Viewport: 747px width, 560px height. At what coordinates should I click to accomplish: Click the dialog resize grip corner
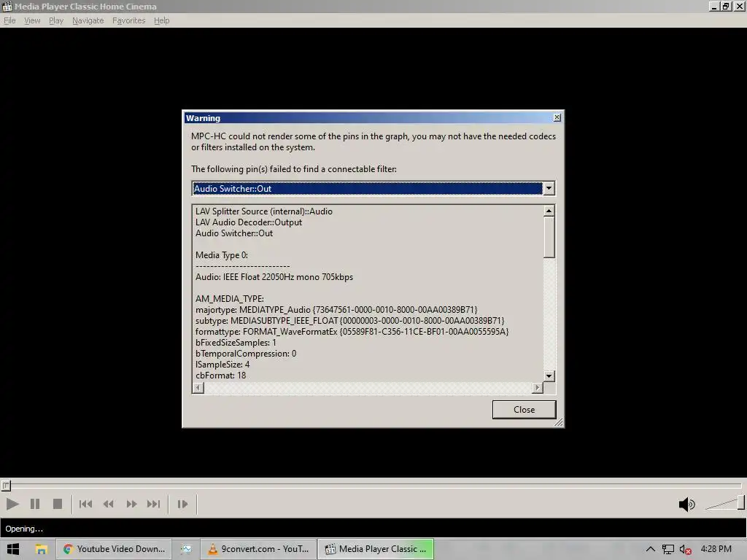tap(559, 422)
